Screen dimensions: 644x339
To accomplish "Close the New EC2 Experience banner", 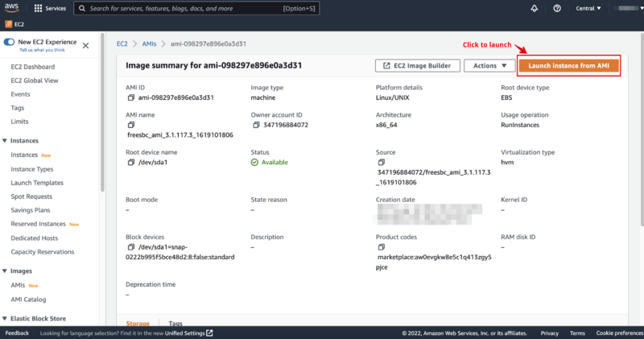I will (x=85, y=46).
